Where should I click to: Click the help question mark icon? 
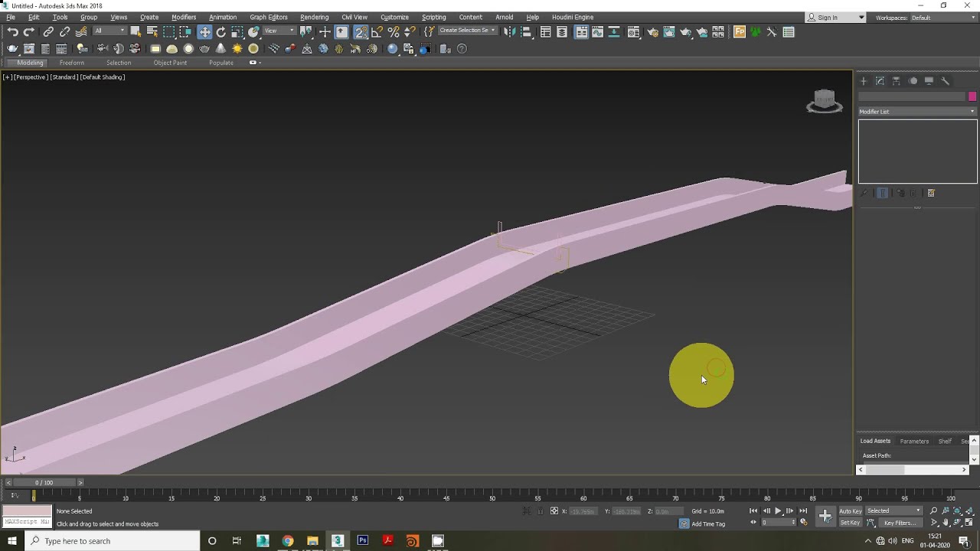[462, 49]
